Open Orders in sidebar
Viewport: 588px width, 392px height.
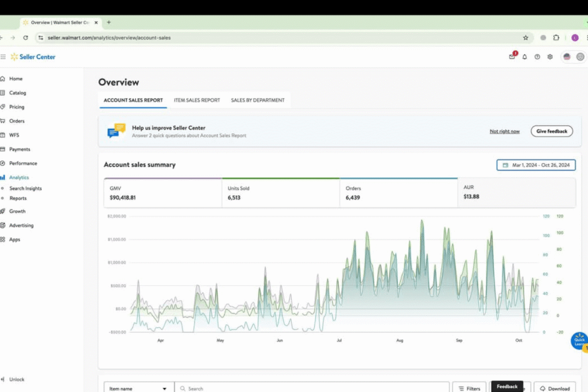[17, 121]
